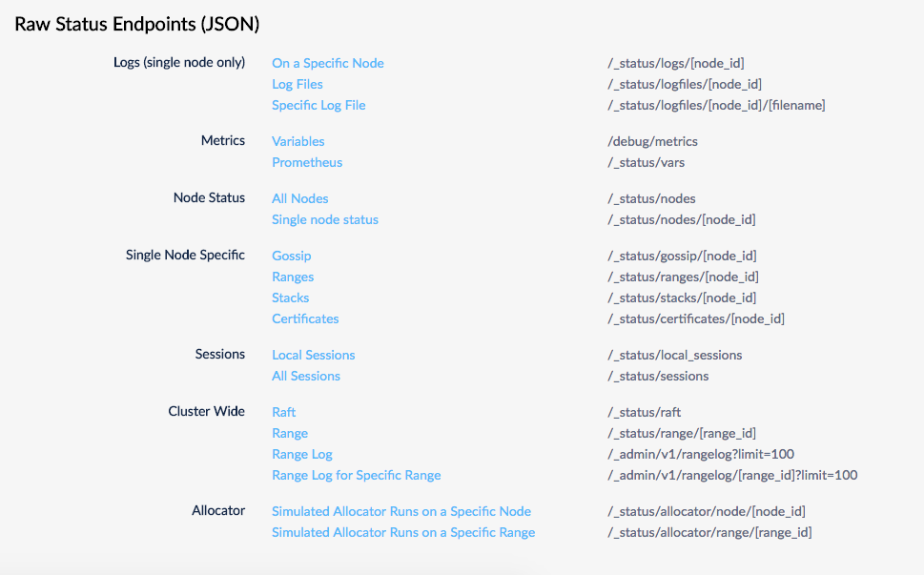
Task: Click the 'Local Sessions' link
Action: pos(313,355)
